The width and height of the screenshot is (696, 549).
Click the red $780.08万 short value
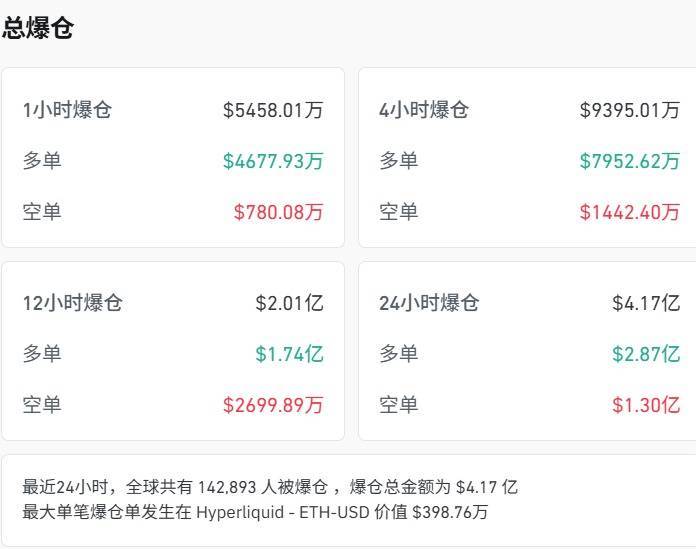coord(278,212)
